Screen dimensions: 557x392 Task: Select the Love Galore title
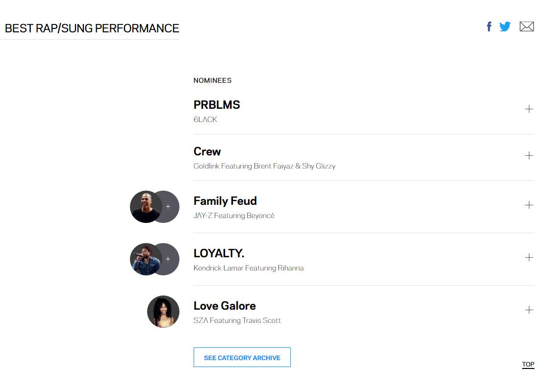click(x=225, y=306)
